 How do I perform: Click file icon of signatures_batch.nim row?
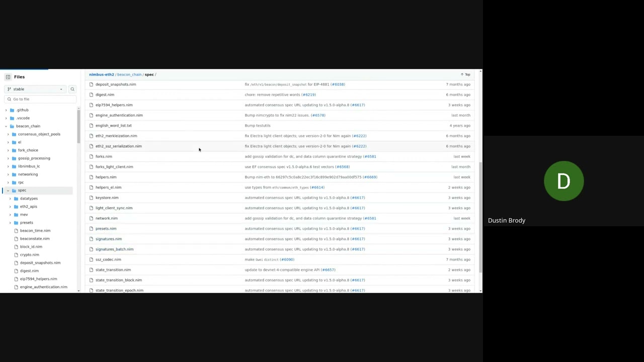point(91,249)
